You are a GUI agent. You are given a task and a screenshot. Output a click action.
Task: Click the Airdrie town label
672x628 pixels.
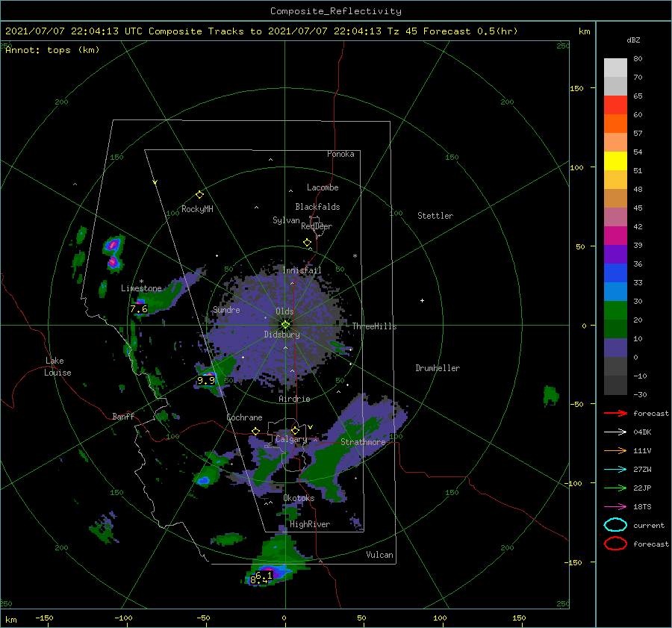(x=294, y=399)
